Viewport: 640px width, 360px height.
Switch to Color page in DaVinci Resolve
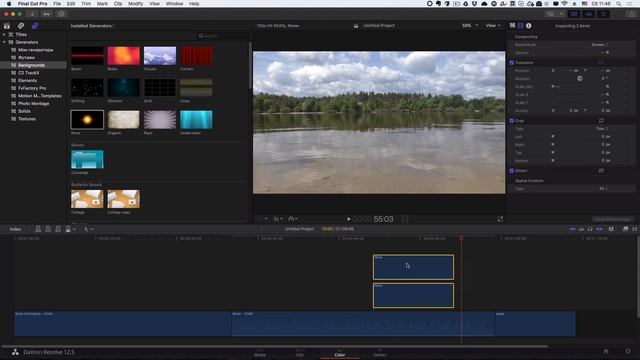point(340,353)
